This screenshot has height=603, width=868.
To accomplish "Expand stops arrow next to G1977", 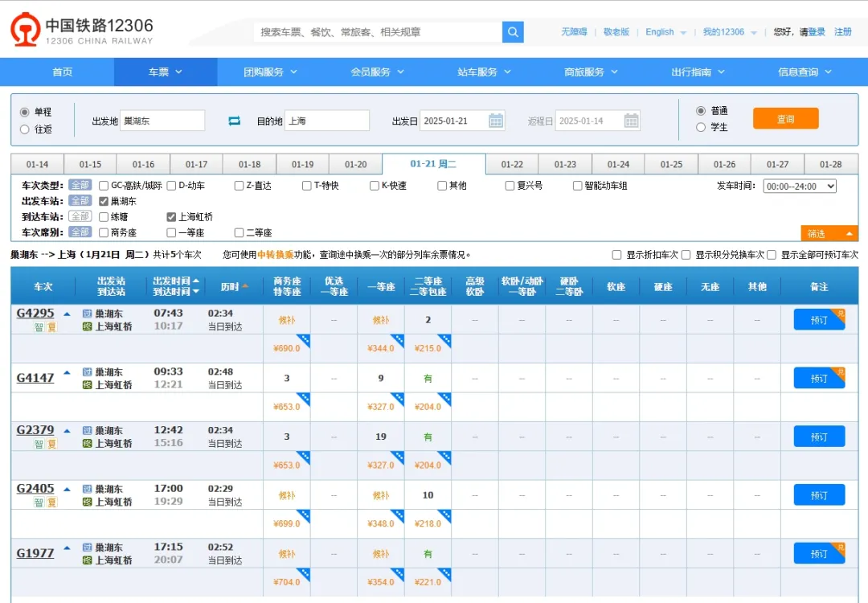I will [67, 548].
